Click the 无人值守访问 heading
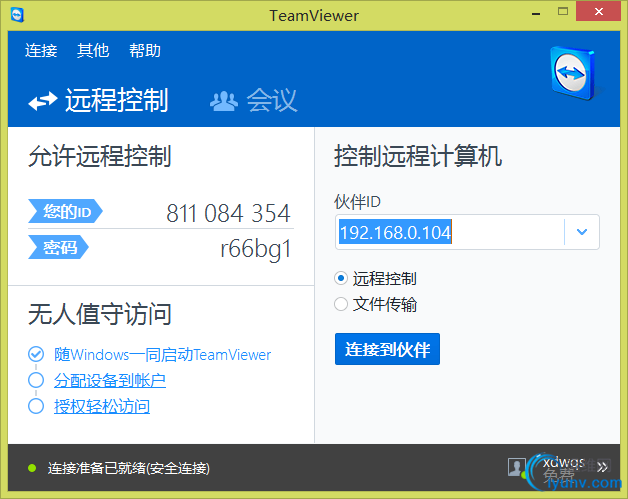628x499 pixels. (x=100, y=314)
